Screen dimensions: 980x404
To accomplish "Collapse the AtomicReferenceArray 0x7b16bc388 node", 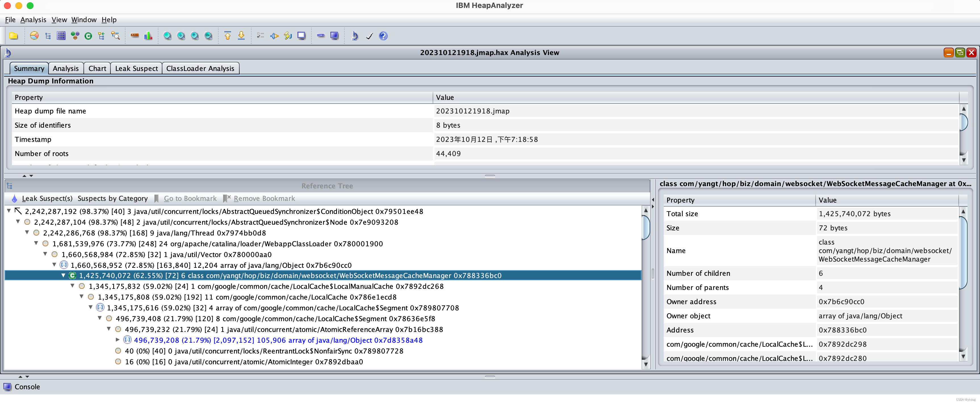I will [x=109, y=329].
